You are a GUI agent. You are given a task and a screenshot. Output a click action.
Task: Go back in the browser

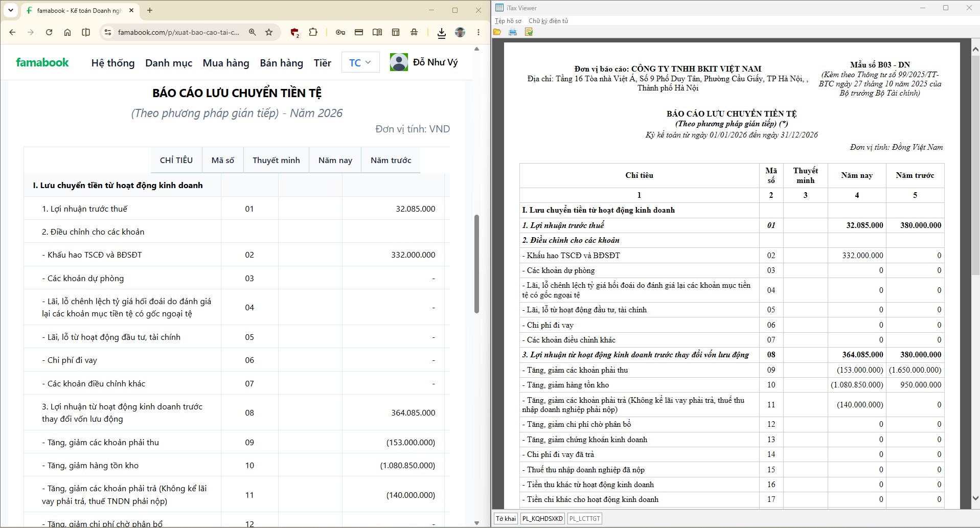pyautogui.click(x=12, y=32)
